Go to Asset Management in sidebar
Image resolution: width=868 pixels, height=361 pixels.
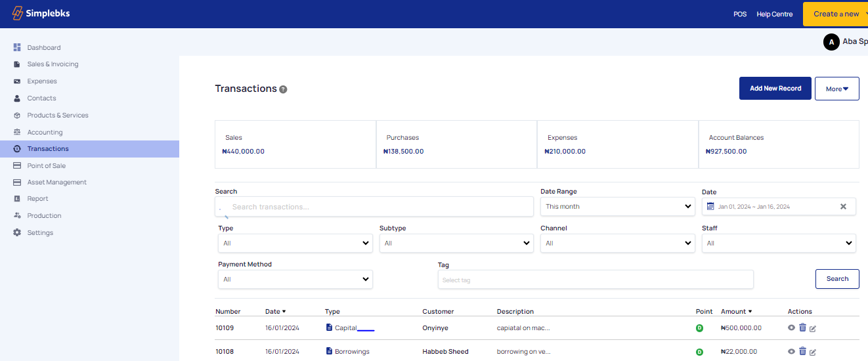56,182
